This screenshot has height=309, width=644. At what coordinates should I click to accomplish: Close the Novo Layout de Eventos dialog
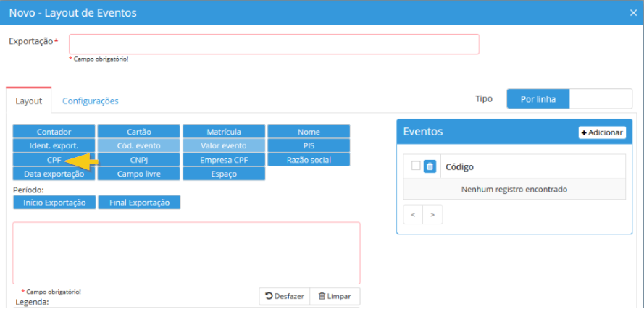633,12
